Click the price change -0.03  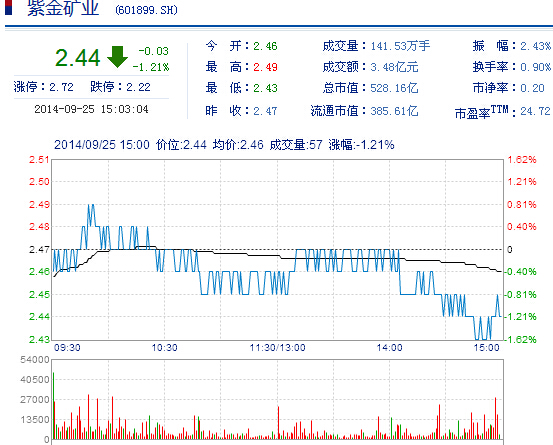point(153,51)
